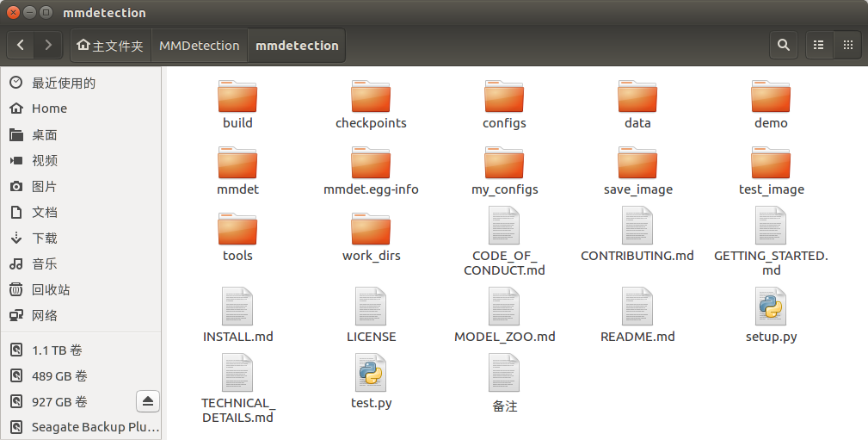Click mmdetection path bar segment
The image size is (868, 440).
coord(297,46)
